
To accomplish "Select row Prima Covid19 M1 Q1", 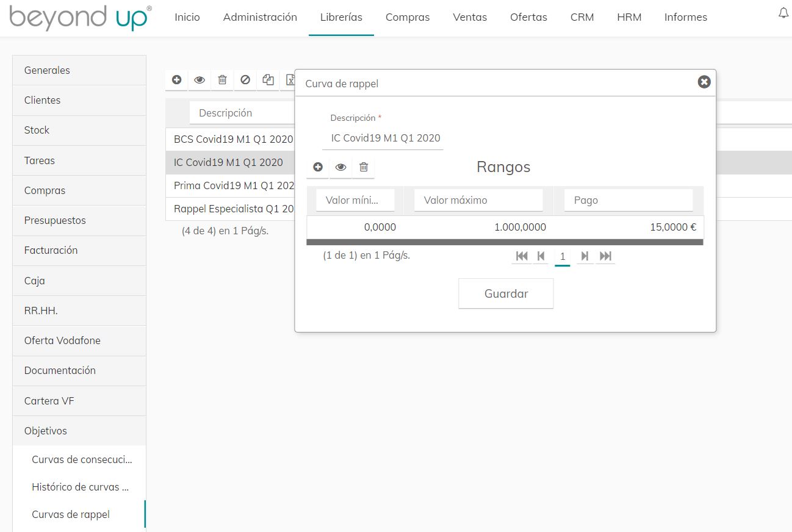I will click(230, 185).
